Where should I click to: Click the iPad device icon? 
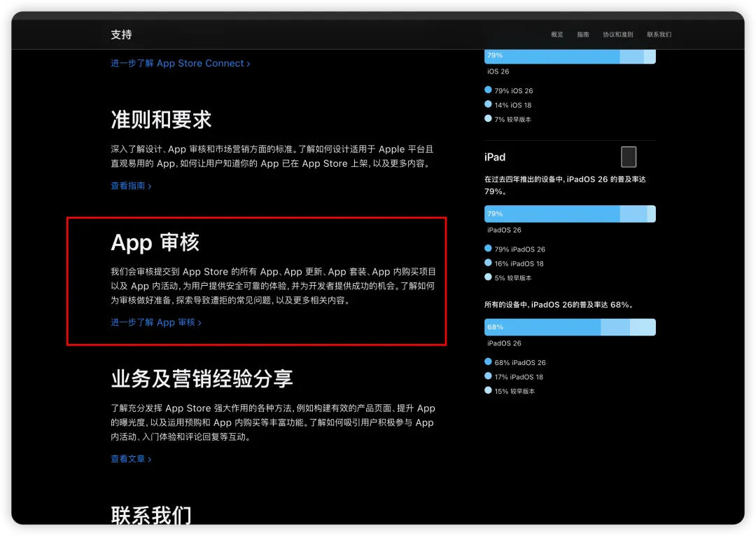[628, 157]
